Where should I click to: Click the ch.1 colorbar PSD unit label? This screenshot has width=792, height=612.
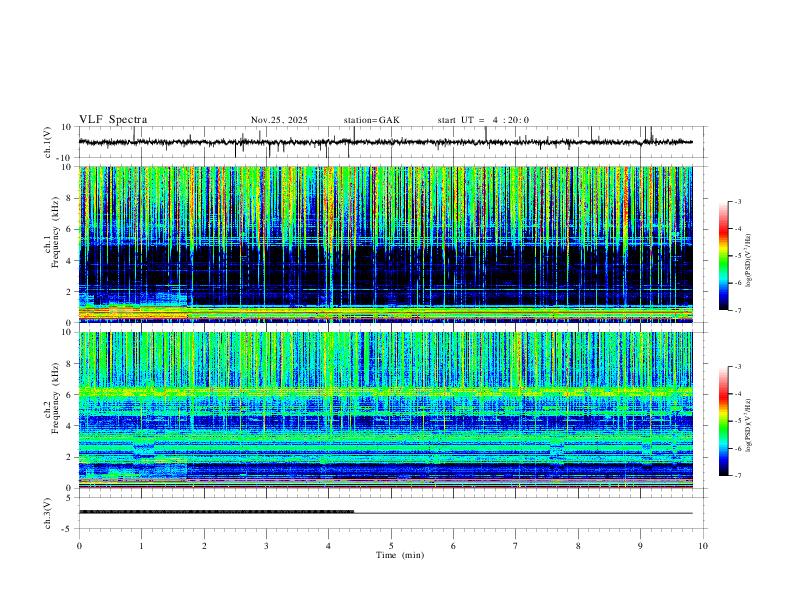(749, 260)
